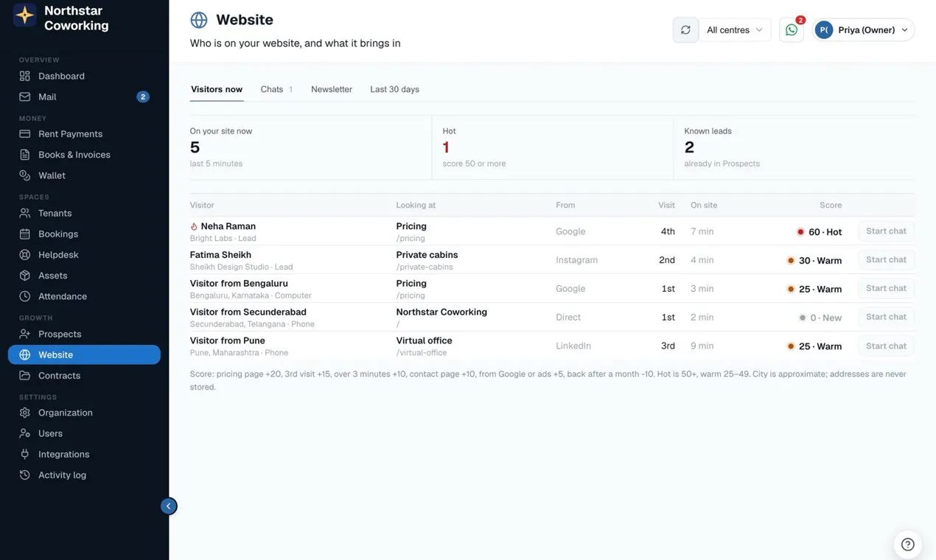
Task: Start chat with Fatima Sheikh
Action: [x=887, y=260]
